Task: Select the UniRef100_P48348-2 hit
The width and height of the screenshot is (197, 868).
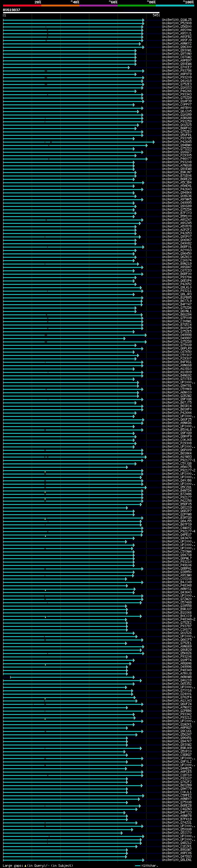Action: (x=179, y=619)
